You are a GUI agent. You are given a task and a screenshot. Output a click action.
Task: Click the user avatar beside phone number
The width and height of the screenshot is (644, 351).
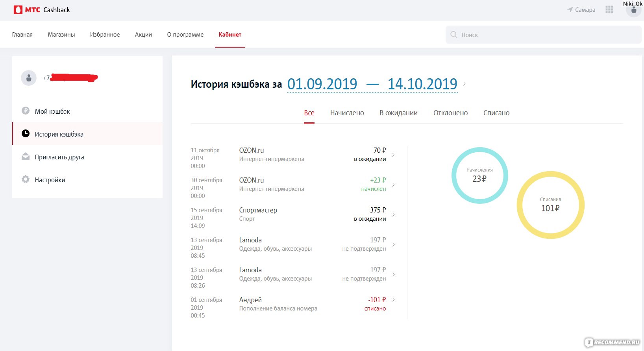pyautogui.click(x=29, y=78)
